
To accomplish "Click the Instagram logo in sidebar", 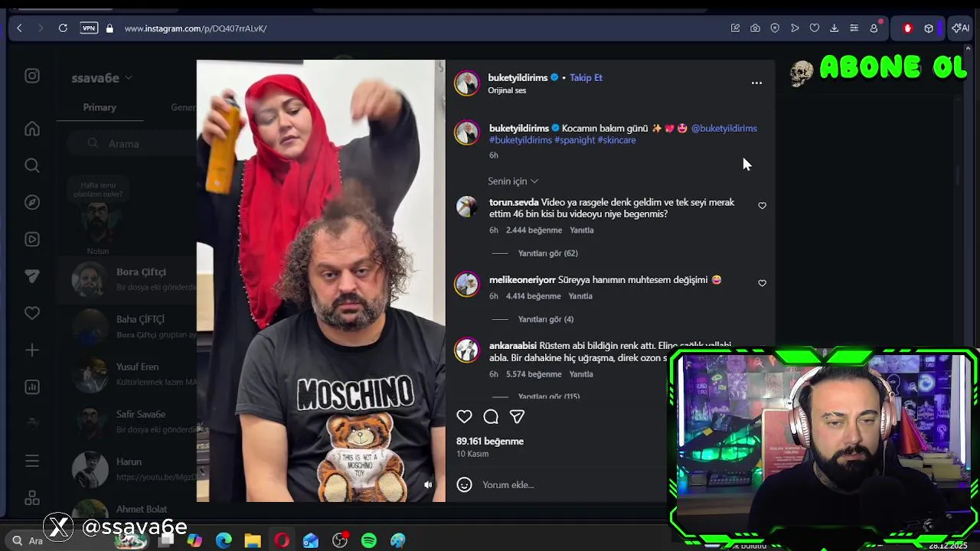I will (x=32, y=76).
